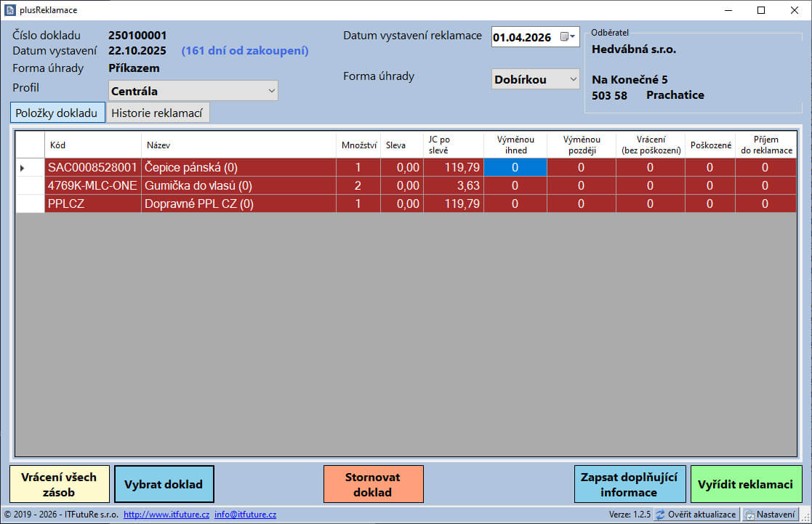This screenshot has height=524, width=812.
Task: Select Výměnou ihned cell for Čepice pánská
Action: (515, 167)
